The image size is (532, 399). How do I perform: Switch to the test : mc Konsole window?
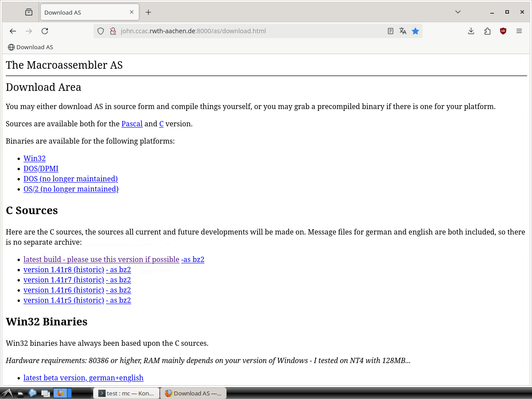click(126, 393)
